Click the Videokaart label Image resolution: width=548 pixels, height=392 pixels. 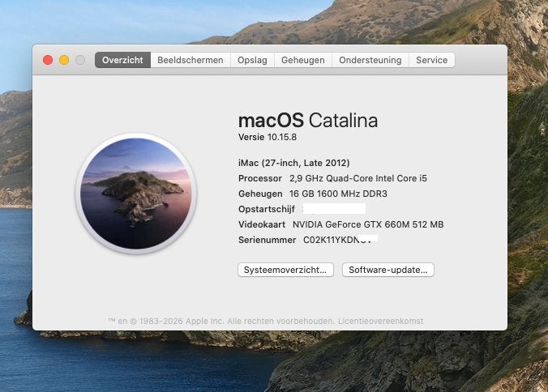click(x=262, y=224)
